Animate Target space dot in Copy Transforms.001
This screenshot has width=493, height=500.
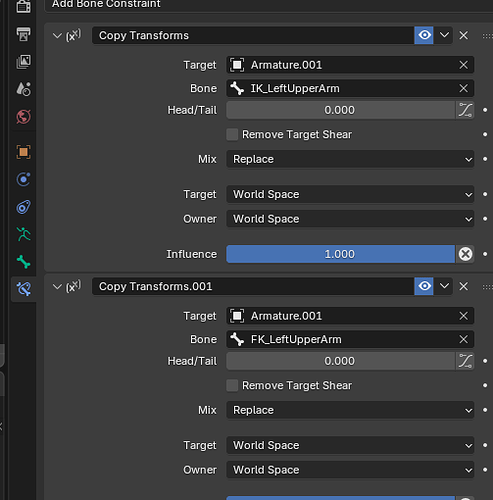[x=485, y=445]
